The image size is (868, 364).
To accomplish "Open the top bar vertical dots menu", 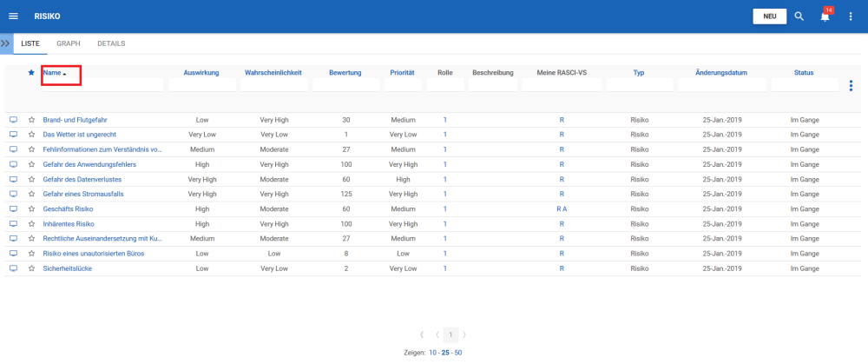I will tap(851, 17).
